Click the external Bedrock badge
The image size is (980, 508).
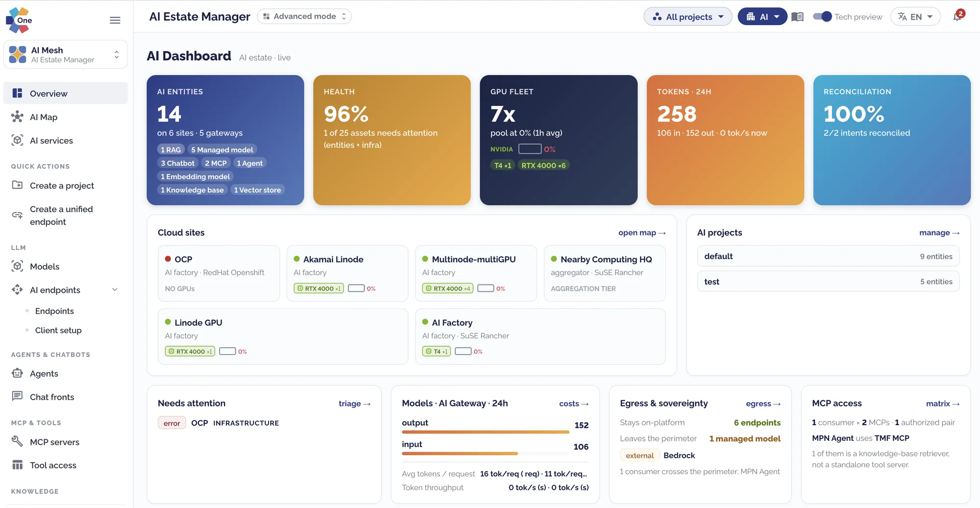point(639,455)
